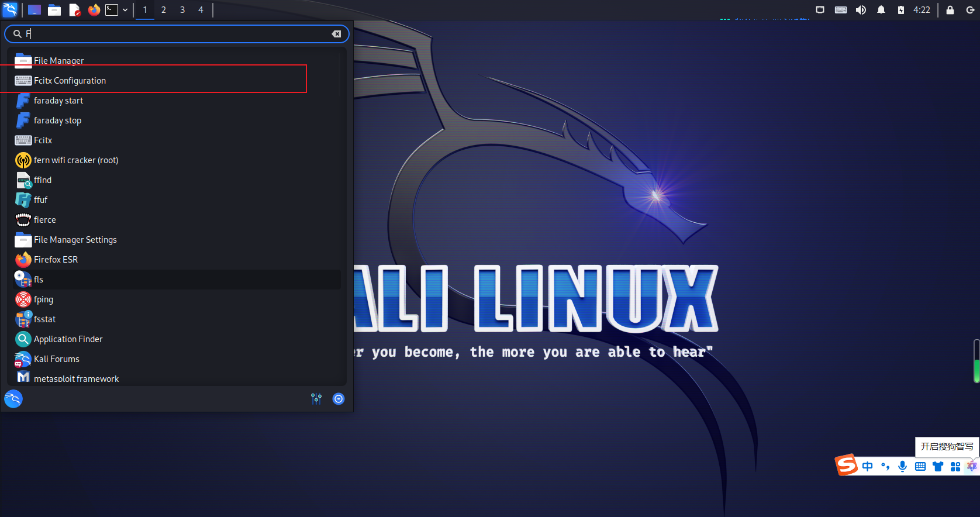Screen dimensions: 980x517
Task: Click the Sogou S logo icon
Action: click(846, 466)
